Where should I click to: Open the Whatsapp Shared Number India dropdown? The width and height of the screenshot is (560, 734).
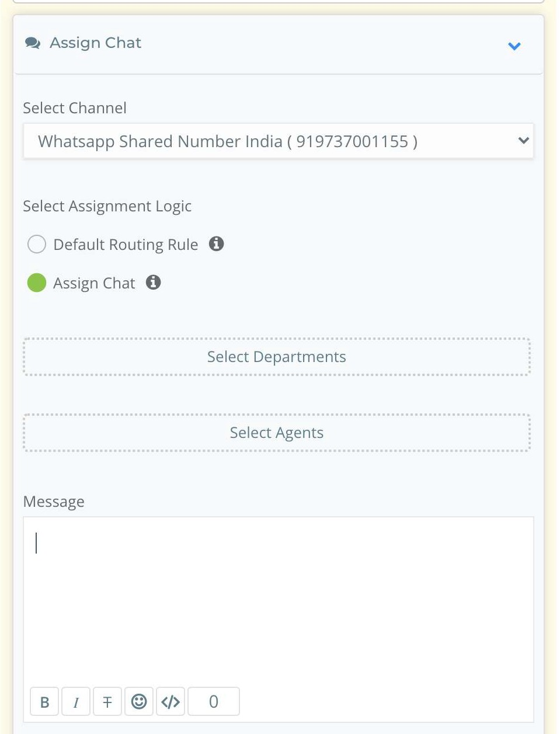[x=278, y=141]
